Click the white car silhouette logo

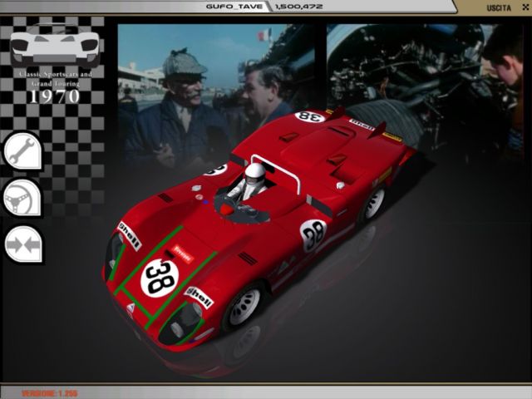pos(55,47)
